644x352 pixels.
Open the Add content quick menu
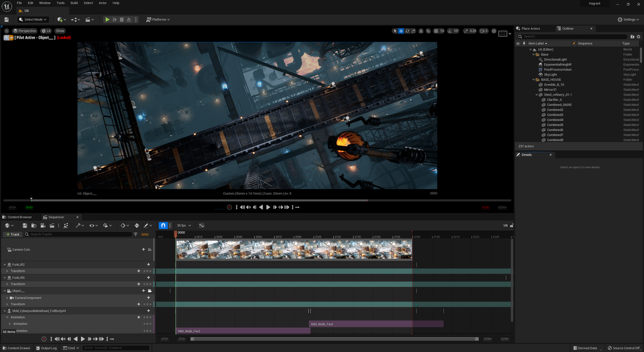(x=62, y=19)
